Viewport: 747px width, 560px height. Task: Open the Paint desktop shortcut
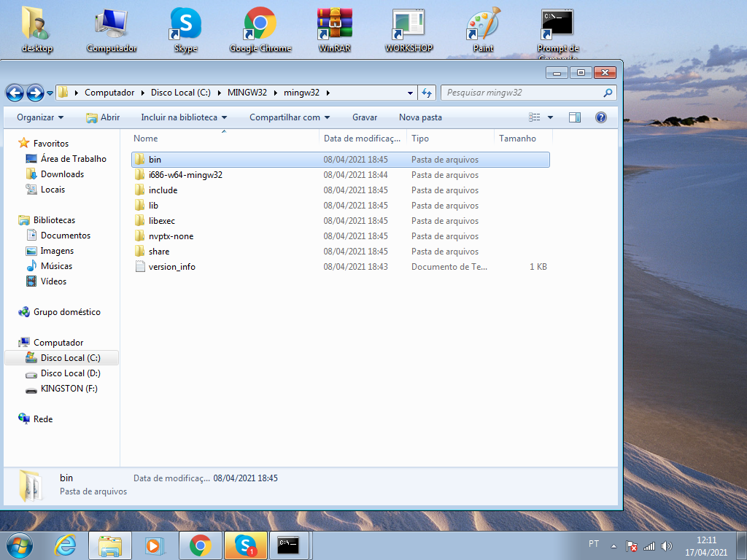point(483,29)
